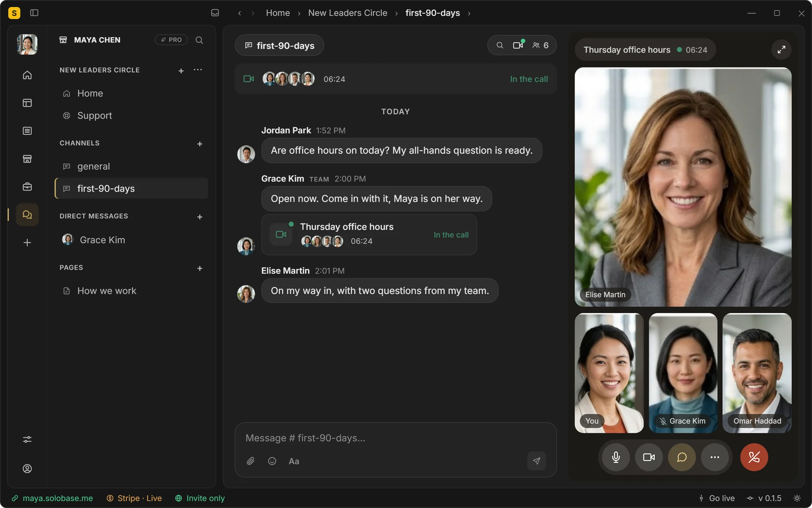Open channel video call icon
Image resolution: width=812 pixels, height=508 pixels.
[518, 45]
